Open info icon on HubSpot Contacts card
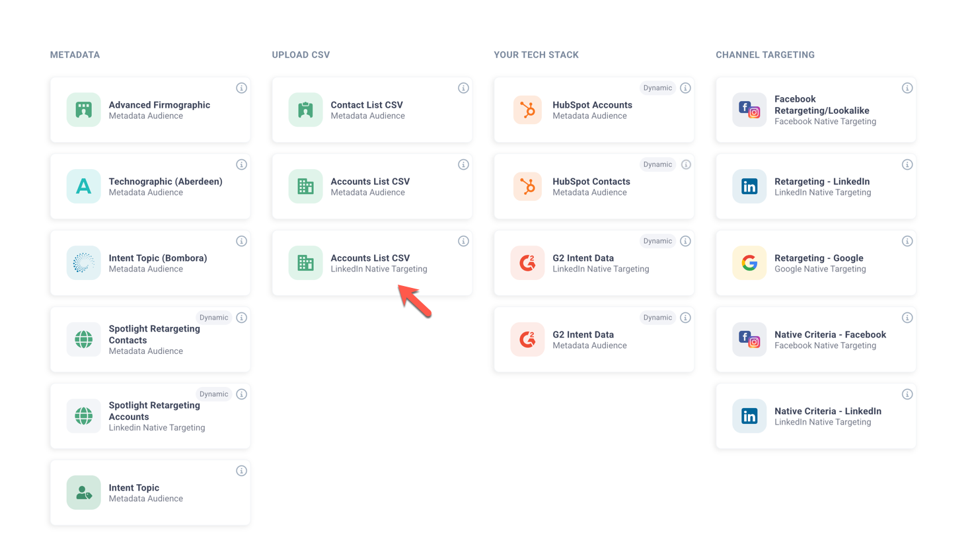The image size is (970, 560). (686, 164)
